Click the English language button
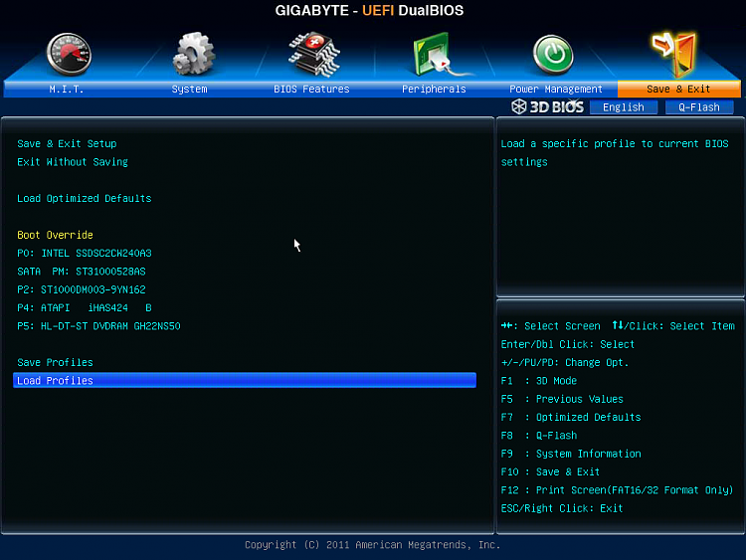The width and height of the screenshot is (746, 560). click(624, 107)
